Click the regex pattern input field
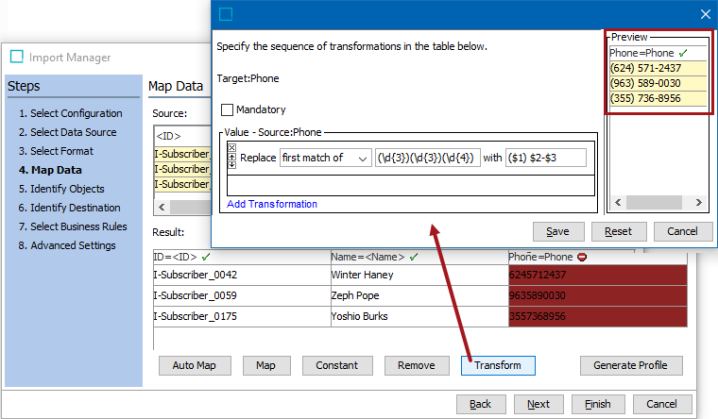This screenshot has height=419, width=718. [x=427, y=158]
